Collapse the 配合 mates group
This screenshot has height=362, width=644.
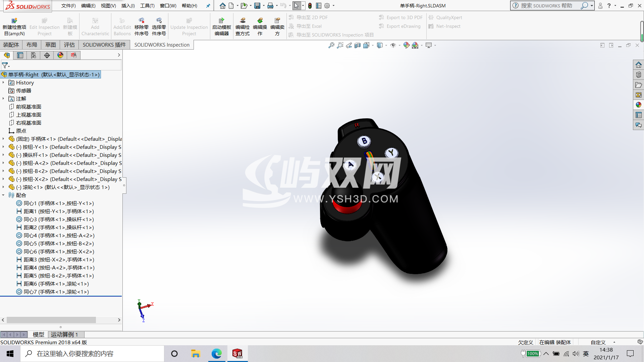point(3,195)
